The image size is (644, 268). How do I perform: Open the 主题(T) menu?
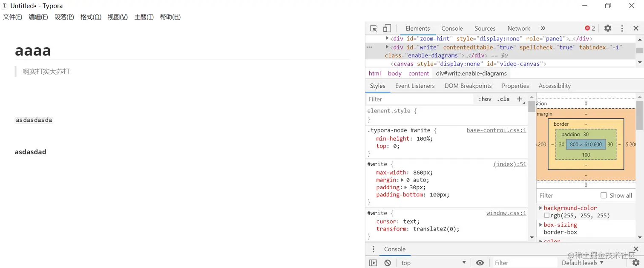tap(144, 17)
